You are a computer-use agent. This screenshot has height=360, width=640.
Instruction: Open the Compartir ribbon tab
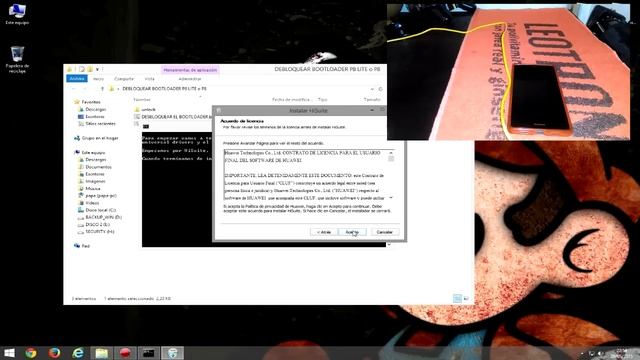tap(124, 79)
